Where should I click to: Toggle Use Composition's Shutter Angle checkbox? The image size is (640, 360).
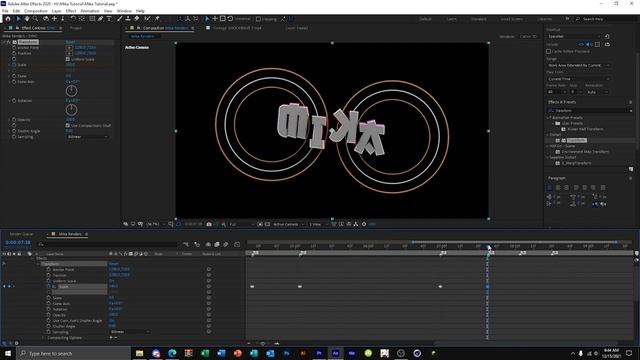pyautogui.click(x=68, y=125)
